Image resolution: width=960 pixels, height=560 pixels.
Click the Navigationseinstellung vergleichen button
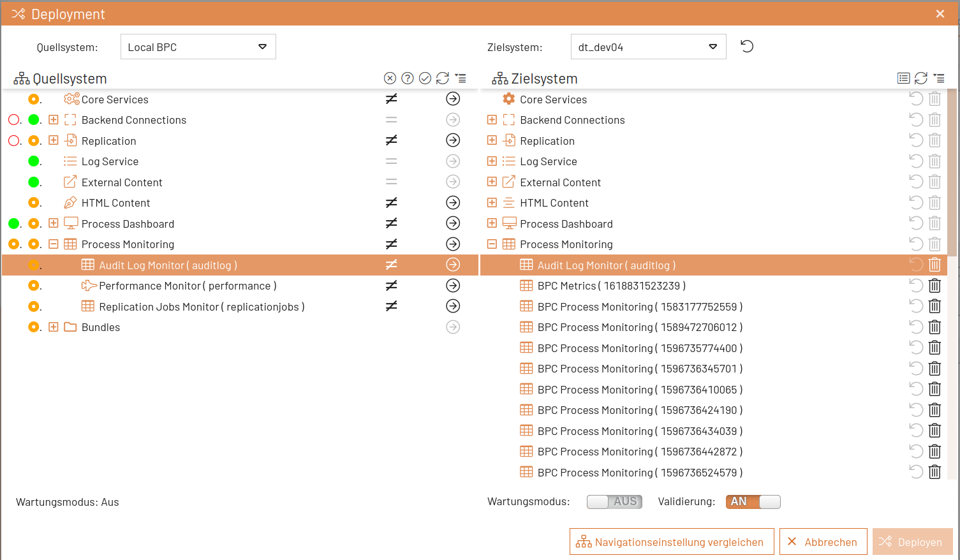click(672, 542)
